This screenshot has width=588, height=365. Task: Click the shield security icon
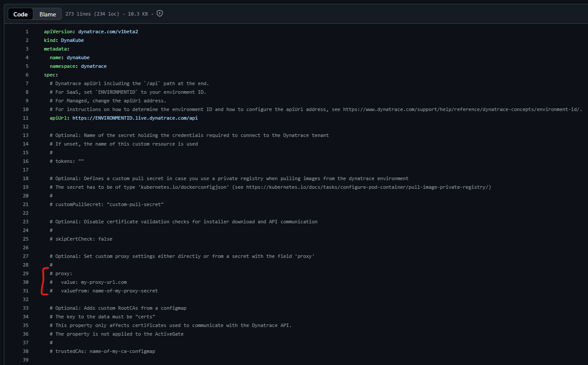[160, 14]
